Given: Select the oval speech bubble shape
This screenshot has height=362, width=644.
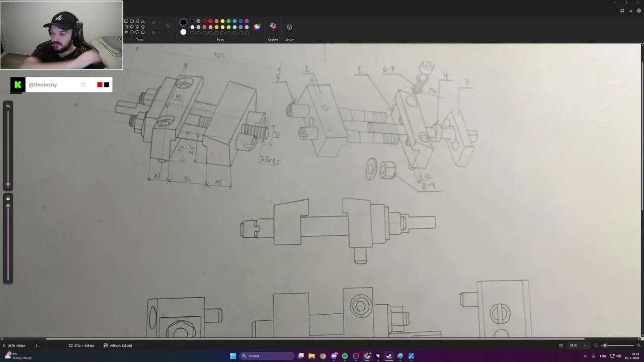Looking at the screenshot, I should 137,32.
